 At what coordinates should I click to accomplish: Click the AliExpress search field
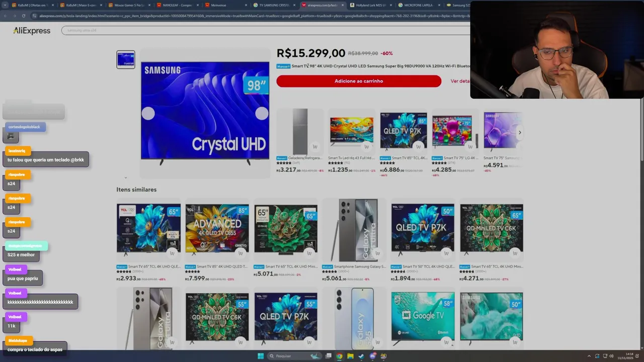[266, 31]
